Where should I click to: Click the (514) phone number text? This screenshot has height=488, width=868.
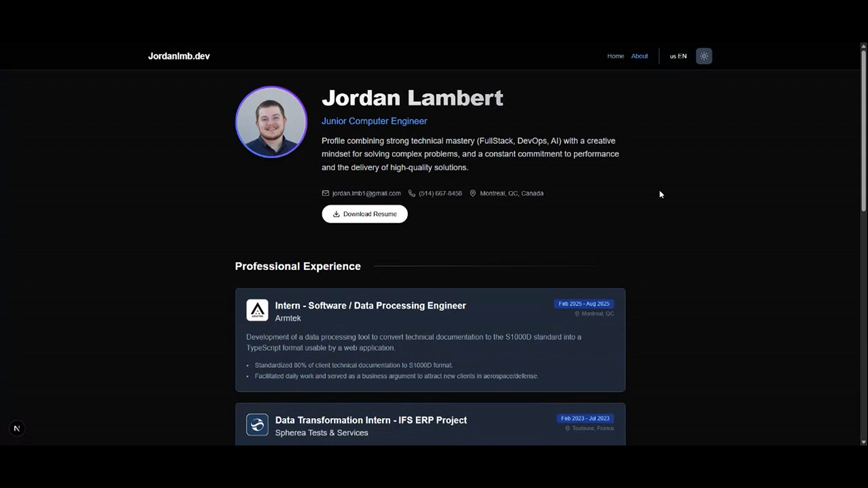440,193
